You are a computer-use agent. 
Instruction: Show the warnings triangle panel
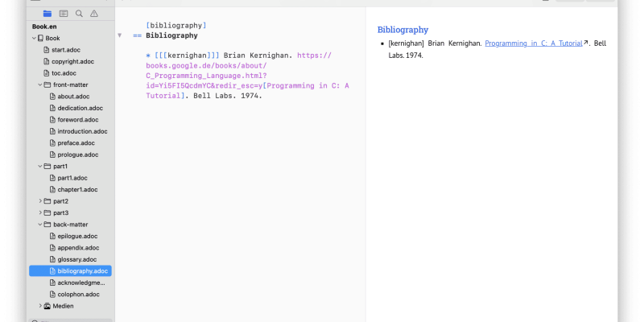click(x=94, y=14)
